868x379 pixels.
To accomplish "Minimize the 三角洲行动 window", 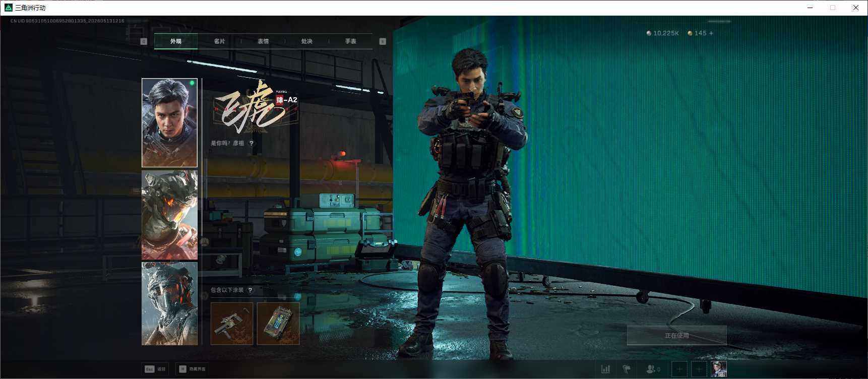I will [810, 8].
